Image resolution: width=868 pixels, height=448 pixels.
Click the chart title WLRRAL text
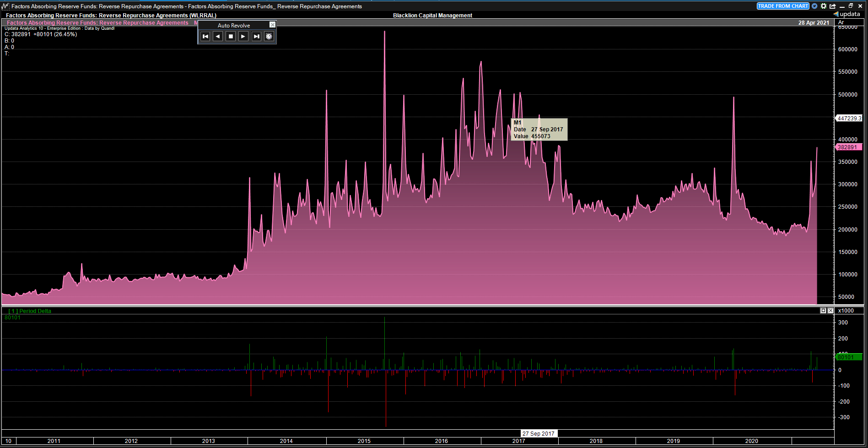tap(111, 16)
